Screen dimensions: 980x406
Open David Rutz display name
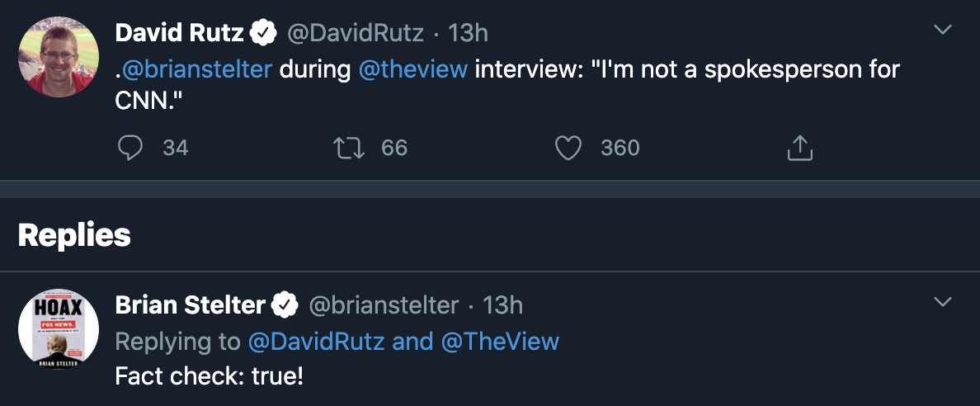click(x=179, y=33)
